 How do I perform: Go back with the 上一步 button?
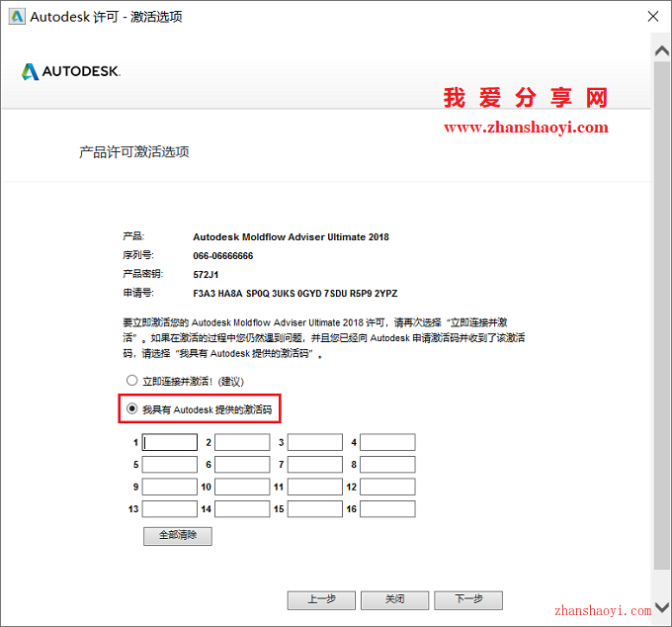(x=321, y=600)
